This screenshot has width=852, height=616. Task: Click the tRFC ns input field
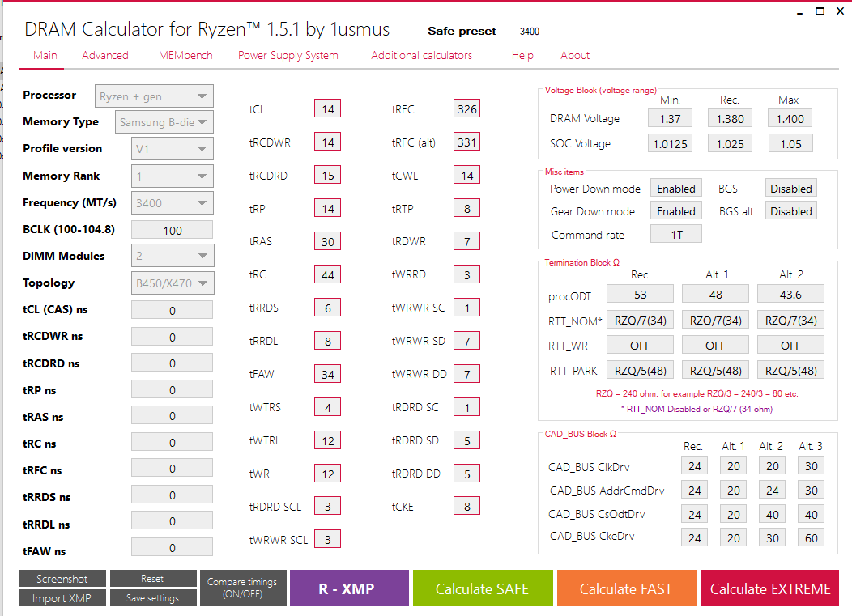(173, 469)
